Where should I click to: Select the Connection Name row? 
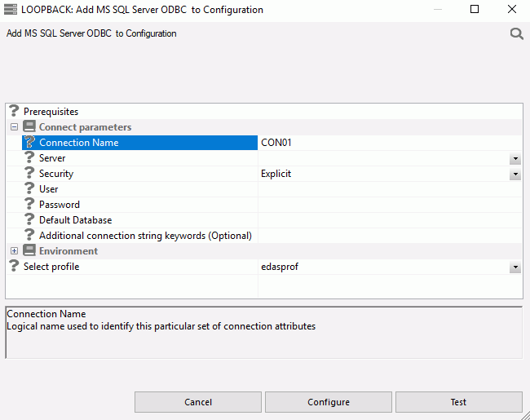139,143
